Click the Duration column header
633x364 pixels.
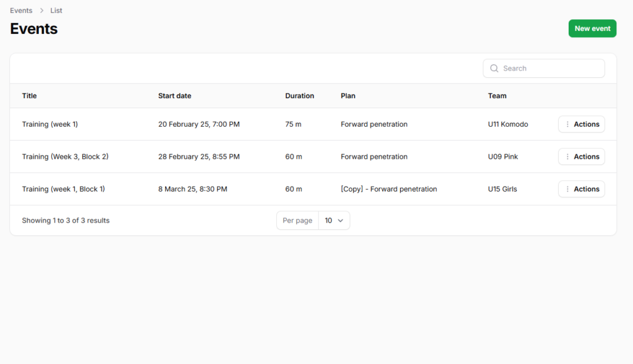[x=299, y=96]
